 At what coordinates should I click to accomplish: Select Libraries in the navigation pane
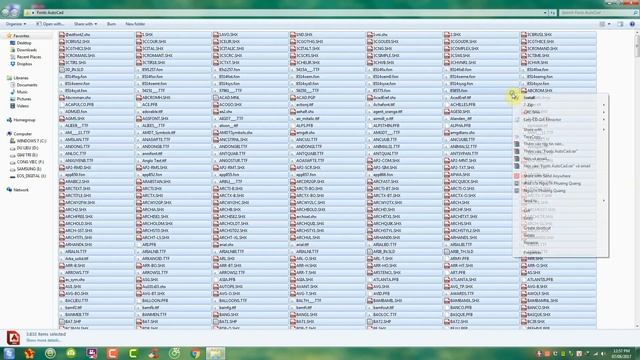click(x=20, y=78)
